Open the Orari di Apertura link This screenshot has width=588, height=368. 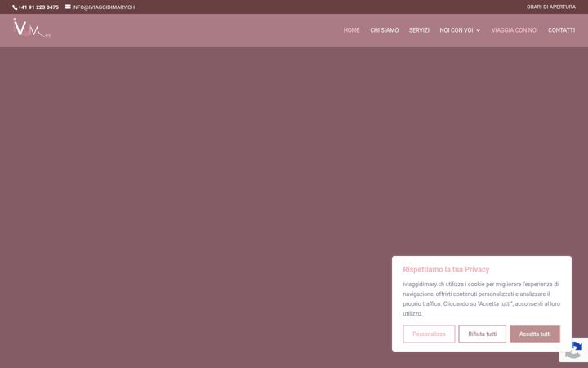tap(551, 7)
